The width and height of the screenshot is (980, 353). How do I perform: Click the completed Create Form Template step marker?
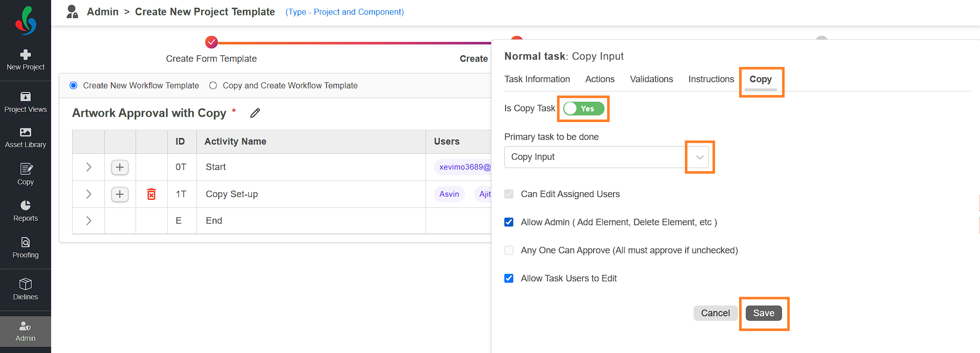(211, 42)
